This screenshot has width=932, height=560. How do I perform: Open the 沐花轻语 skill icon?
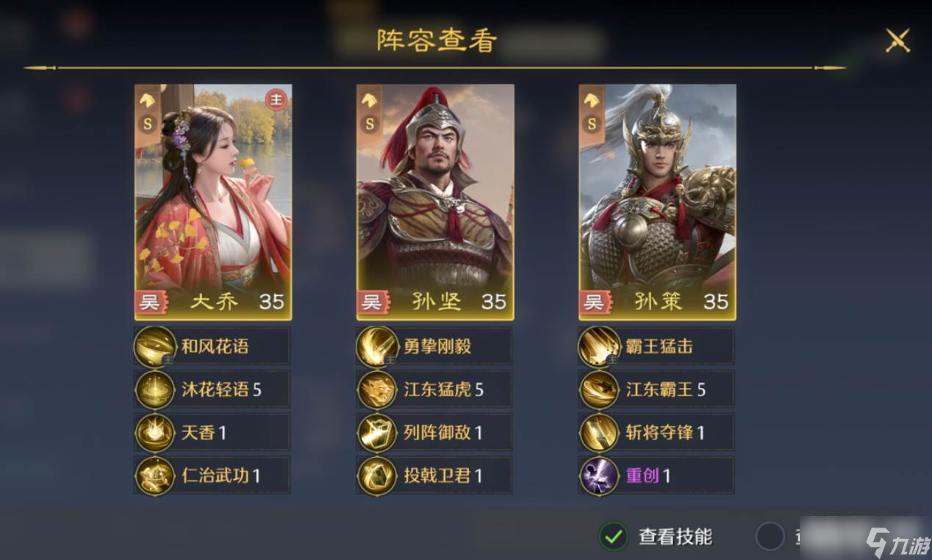[x=155, y=390]
